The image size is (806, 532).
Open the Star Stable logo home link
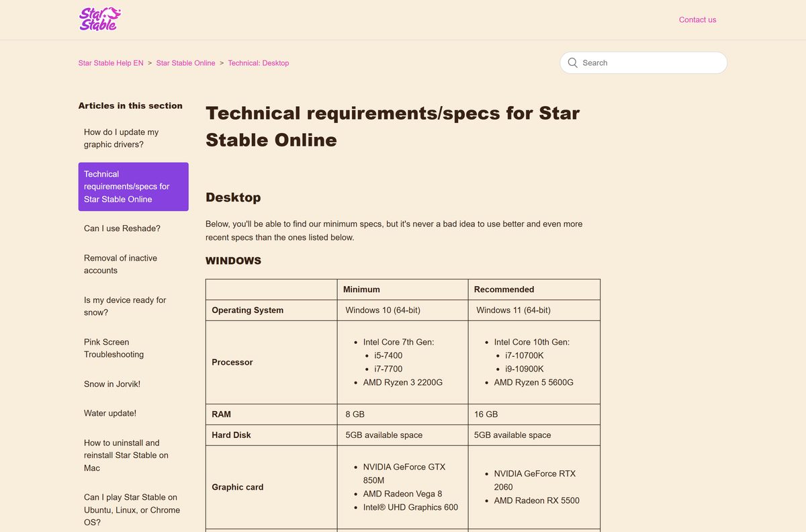[x=100, y=19]
